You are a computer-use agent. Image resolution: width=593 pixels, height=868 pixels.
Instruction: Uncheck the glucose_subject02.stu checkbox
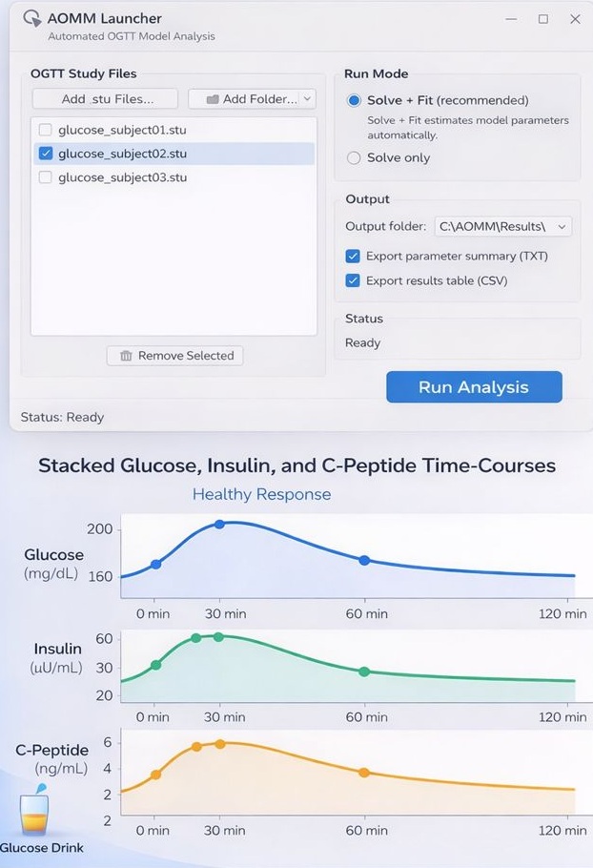point(45,153)
